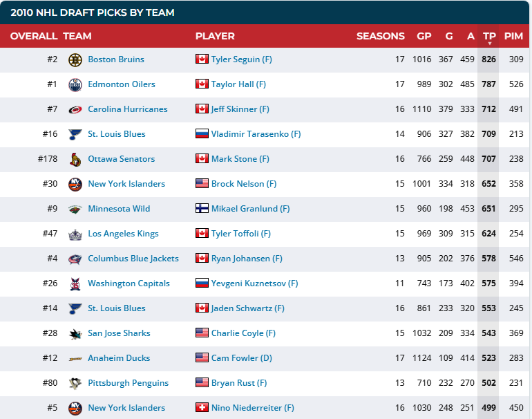The image size is (532, 419).
Task: Select the '546' penalty minutes value
Action: coord(516,259)
